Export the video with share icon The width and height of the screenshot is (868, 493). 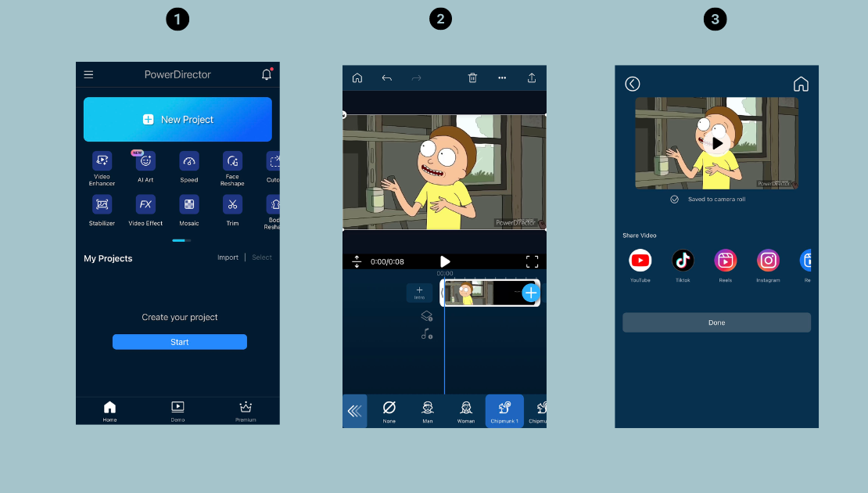(x=532, y=77)
